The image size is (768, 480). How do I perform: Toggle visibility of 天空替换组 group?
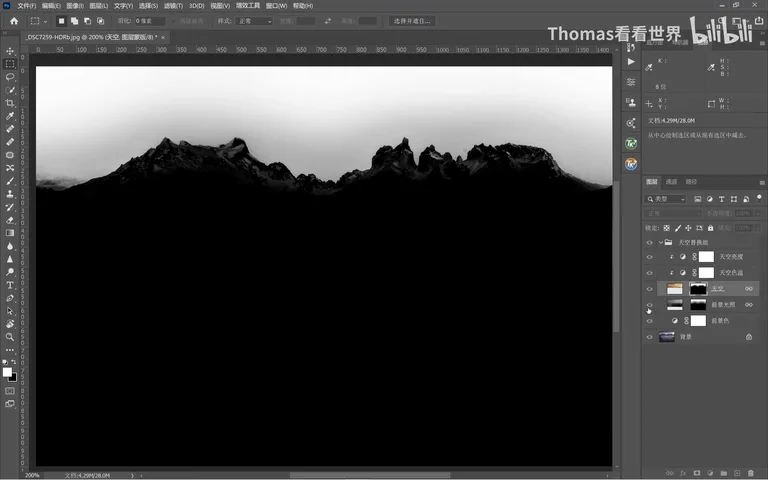[x=649, y=242]
